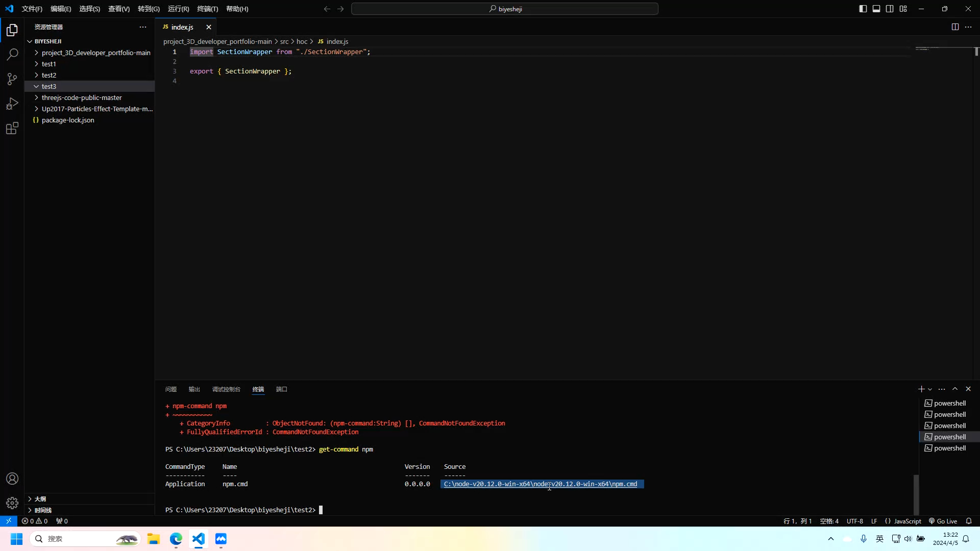Split the editor using the toolbar icon
Image resolution: width=980 pixels, height=551 pixels.
pos(954,27)
